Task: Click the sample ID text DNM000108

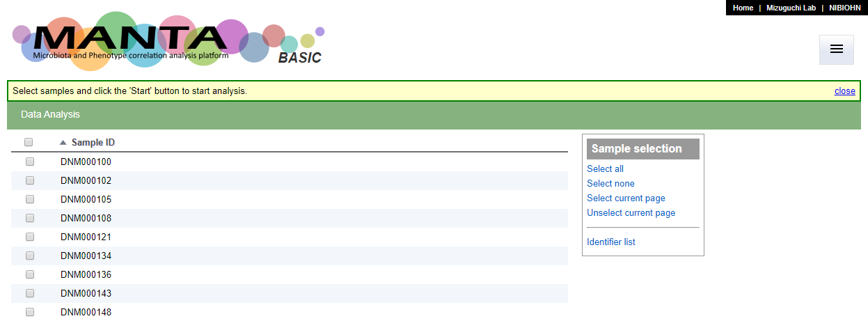Action: (x=86, y=218)
